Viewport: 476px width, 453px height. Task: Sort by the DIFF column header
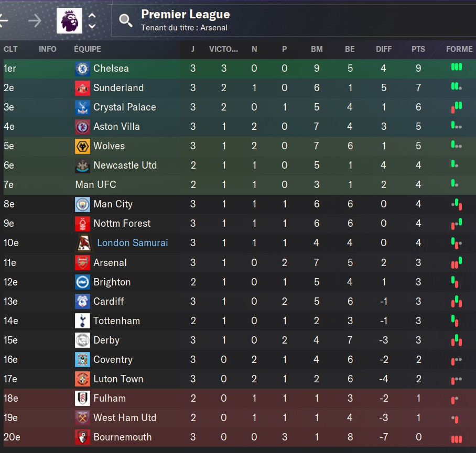coord(384,49)
